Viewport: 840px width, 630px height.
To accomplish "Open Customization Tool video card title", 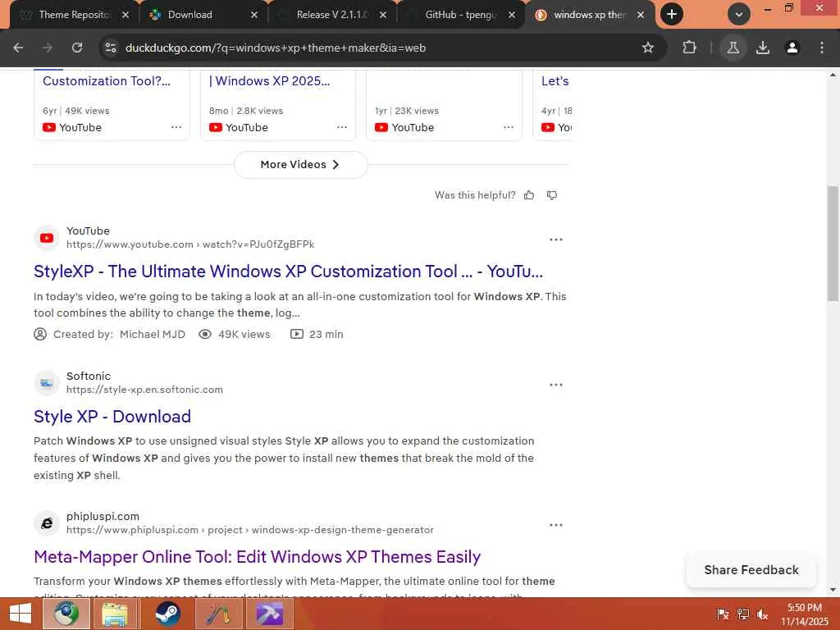I will click(x=107, y=81).
